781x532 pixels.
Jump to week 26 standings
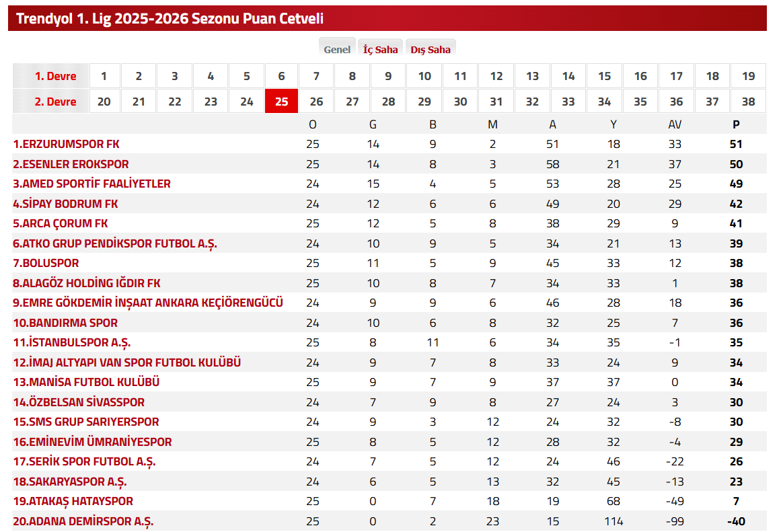[x=316, y=102]
